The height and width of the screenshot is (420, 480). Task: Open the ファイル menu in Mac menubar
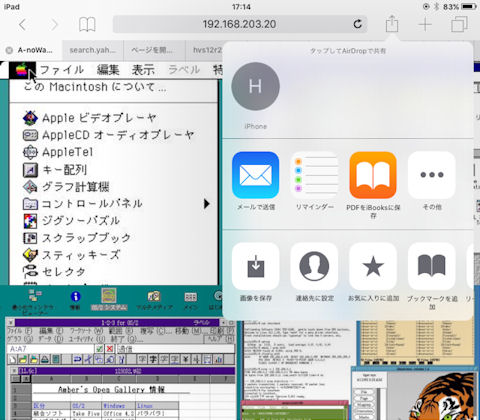(62, 70)
